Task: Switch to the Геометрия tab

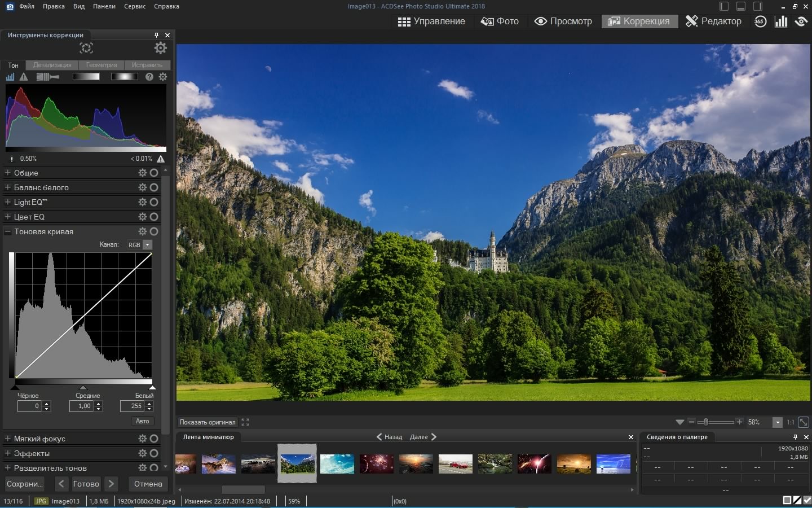Action: [x=101, y=65]
